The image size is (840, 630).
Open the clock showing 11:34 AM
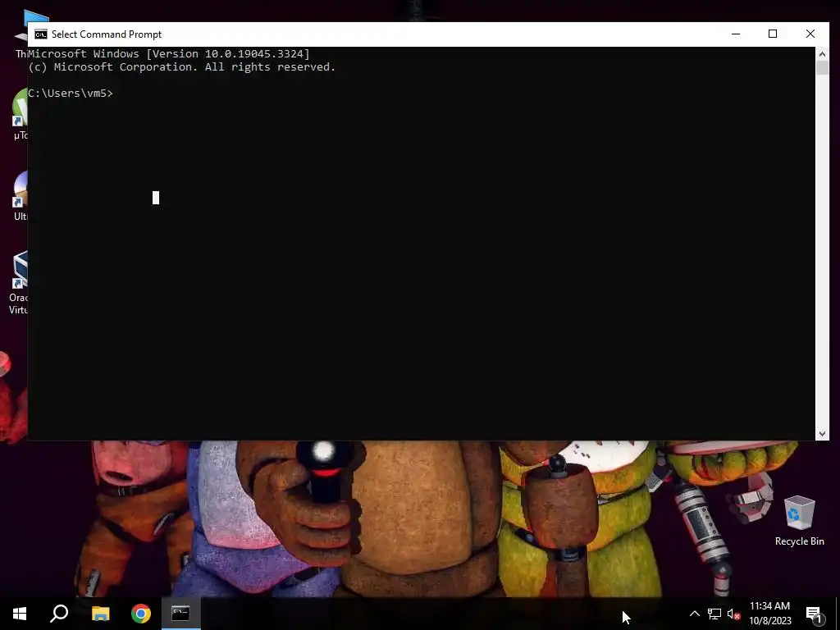pyautogui.click(x=769, y=614)
